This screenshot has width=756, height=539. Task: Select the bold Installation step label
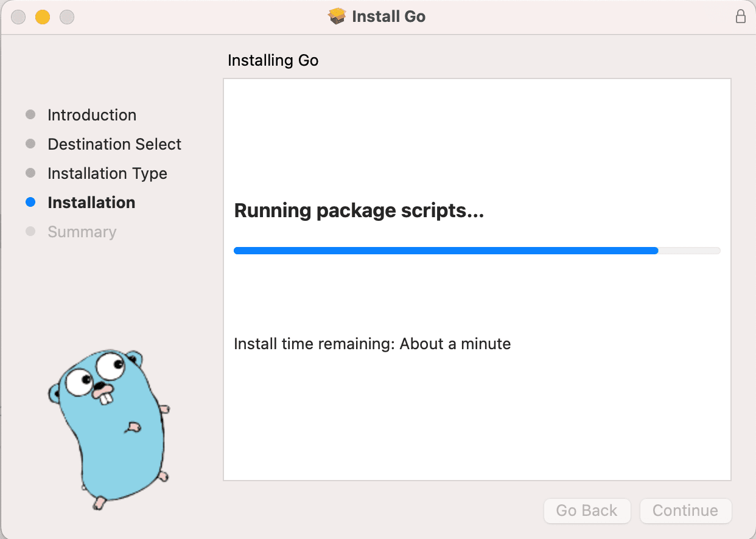pos(91,203)
